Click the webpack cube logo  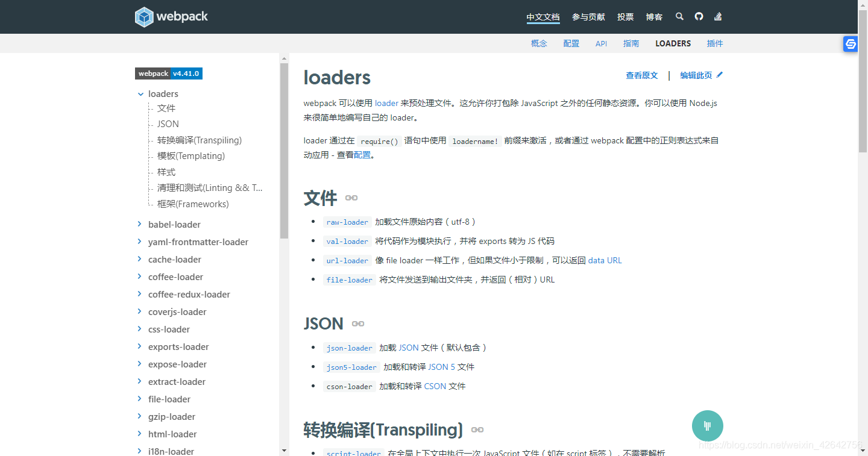[145, 17]
